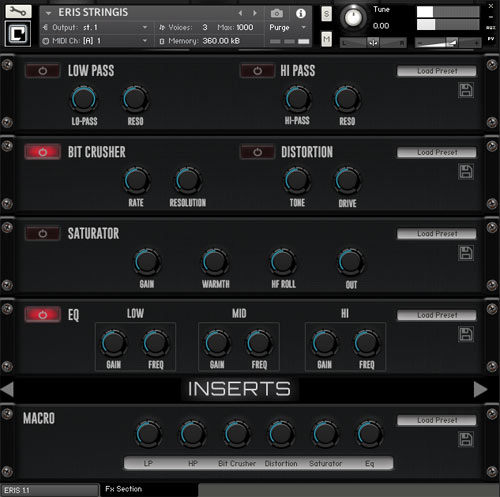Toggle the PV button at header right

[491, 39]
